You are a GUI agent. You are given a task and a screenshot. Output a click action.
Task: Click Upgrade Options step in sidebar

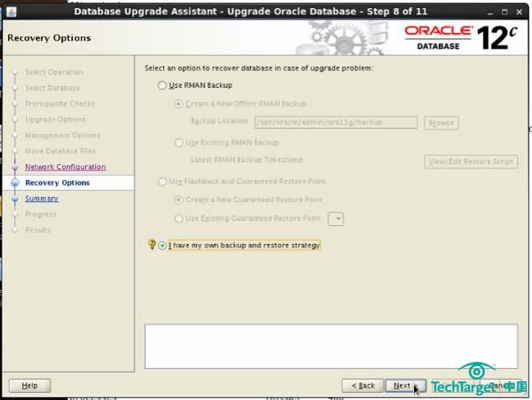point(55,120)
